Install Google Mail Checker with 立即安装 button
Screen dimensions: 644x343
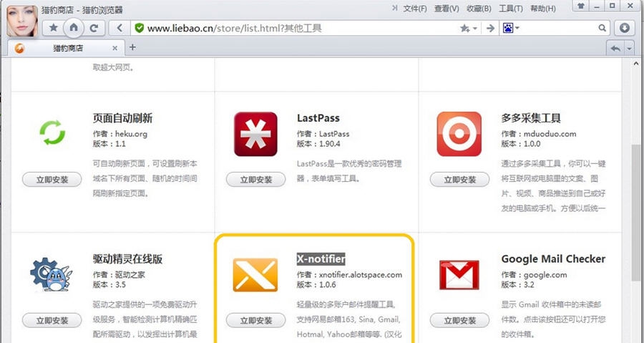coord(459,320)
